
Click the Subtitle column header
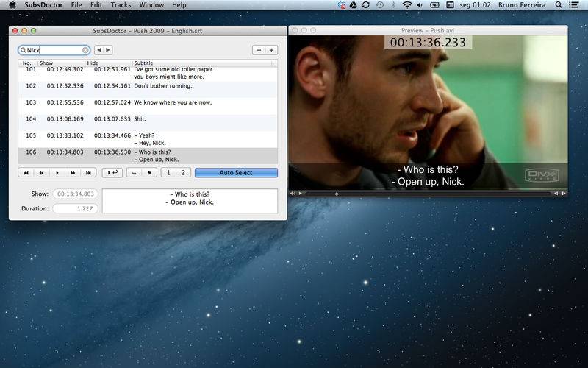click(203, 63)
